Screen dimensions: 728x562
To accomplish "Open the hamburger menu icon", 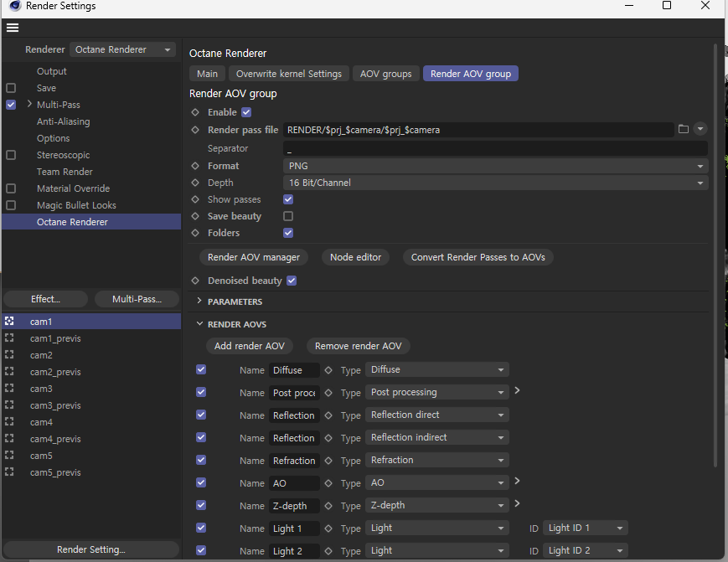I will 13,28.
